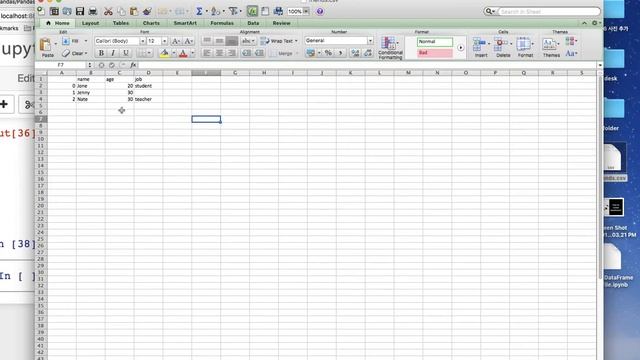Open the Sort A-Z tool in the toolbar
Viewport: 640px width, 360px height.
coord(216,11)
